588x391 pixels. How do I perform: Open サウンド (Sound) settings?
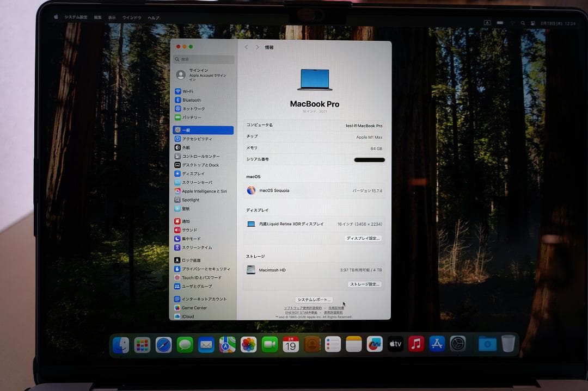coord(192,230)
